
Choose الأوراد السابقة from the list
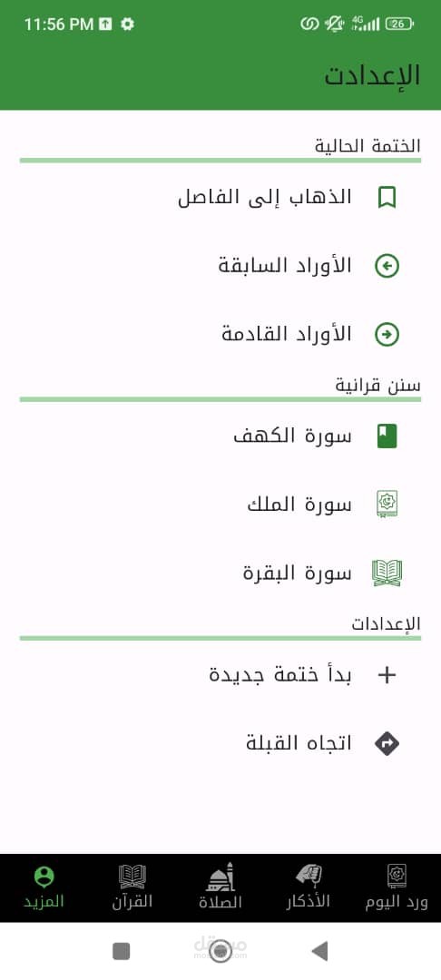220,267
